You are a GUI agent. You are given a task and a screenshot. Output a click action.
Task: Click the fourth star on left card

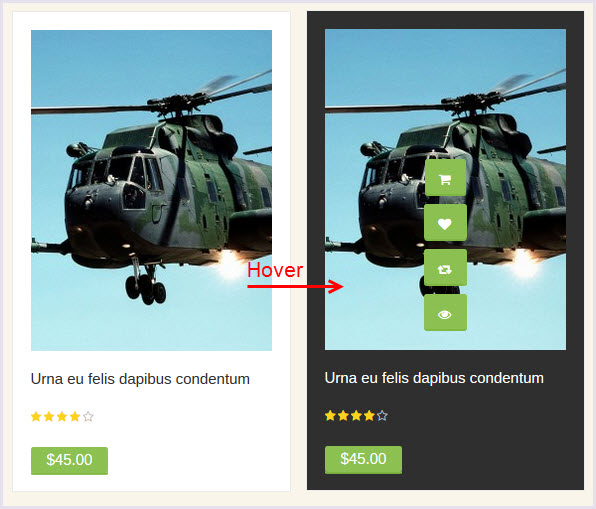pyautogui.click(x=75, y=417)
